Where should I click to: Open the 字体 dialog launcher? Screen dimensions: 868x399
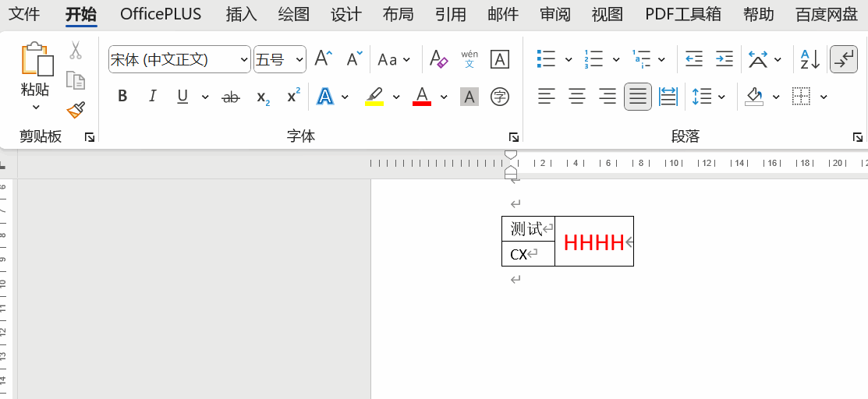pyautogui.click(x=513, y=137)
